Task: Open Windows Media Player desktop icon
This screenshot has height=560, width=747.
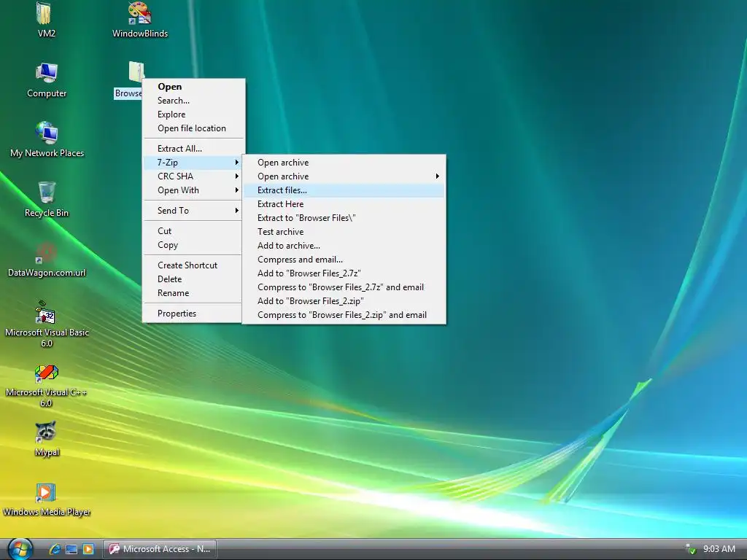Action: [x=46, y=499]
